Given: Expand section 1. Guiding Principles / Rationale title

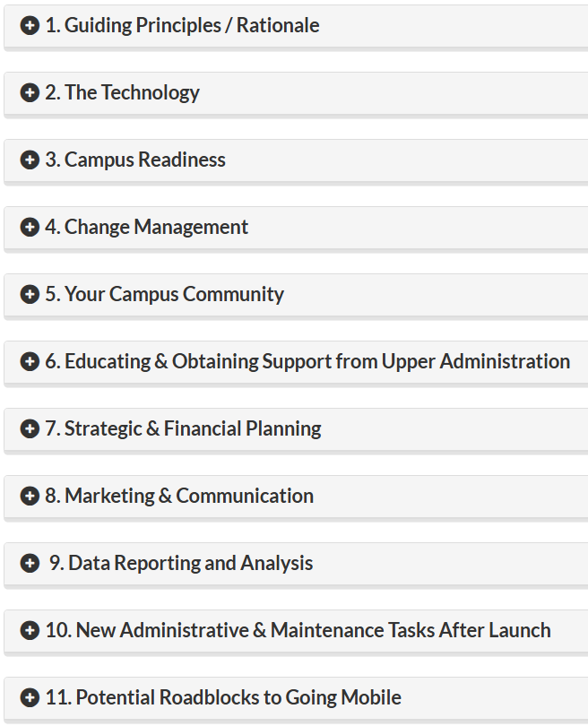Looking at the screenshot, I should (x=183, y=25).
